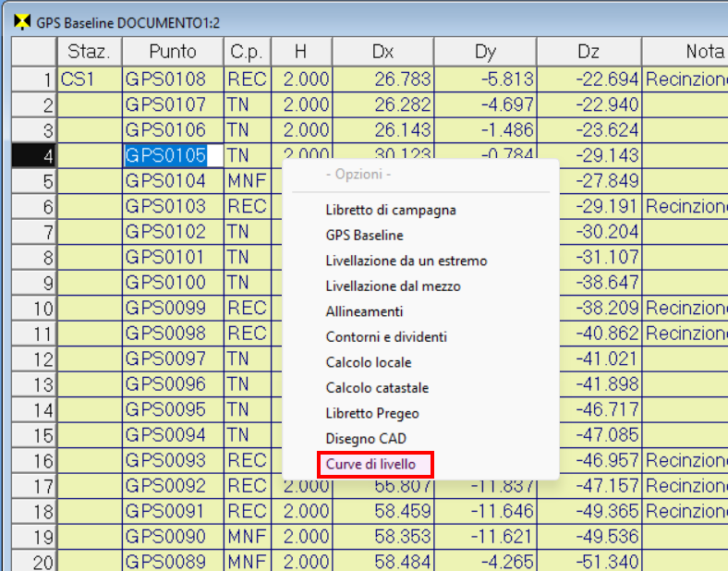Viewport: 728px width, 571px height.
Task: Click the CS1 station cell
Action: point(90,79)
